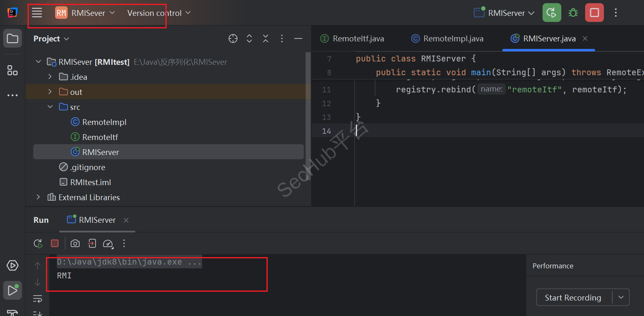Toggle soft-wrap in the Run console
Viewport: 644px width, 316px height.
38,298
